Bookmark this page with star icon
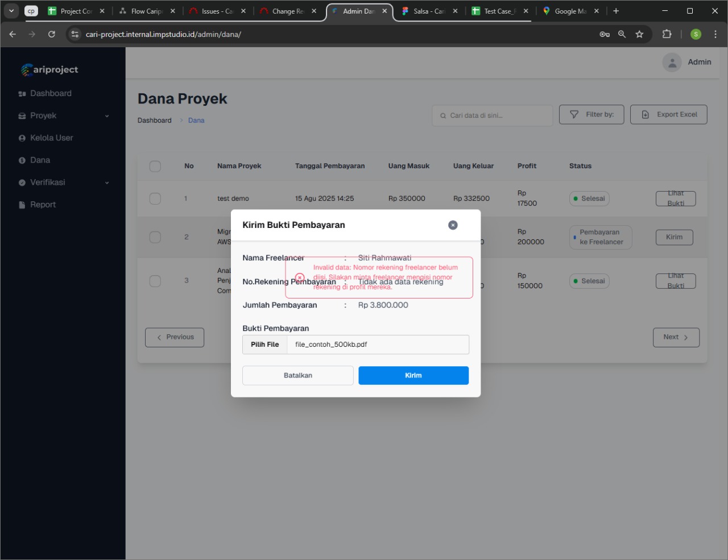This screenshot has height=560, width=728. tap(639, 34)
